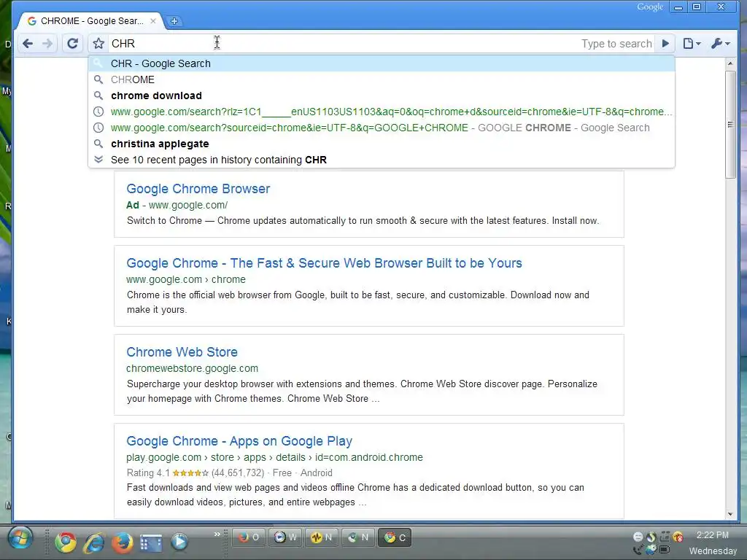Select the CHR - Google Search suggestion
Image resolution: width=747 pixels, height=560 pixels.
tap(382, 63)
